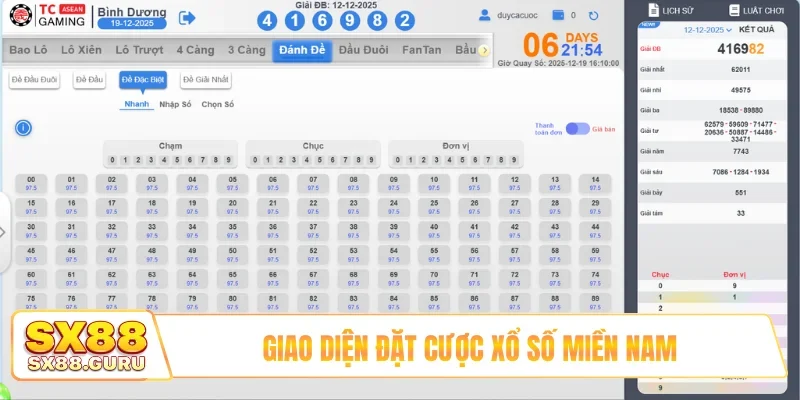Click the user profile icon next to duycacuoc
Viewport: 800px width, 400px height.
(484, 15)
